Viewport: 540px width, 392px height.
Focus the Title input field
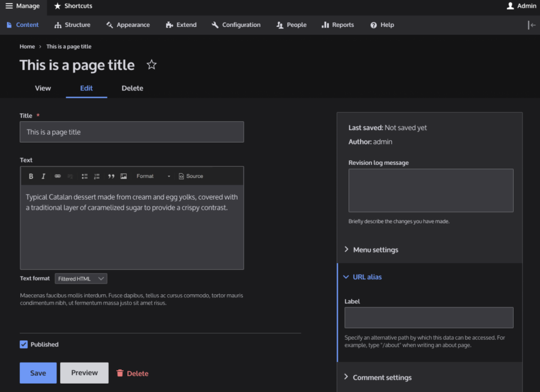(x=132, y=132)
